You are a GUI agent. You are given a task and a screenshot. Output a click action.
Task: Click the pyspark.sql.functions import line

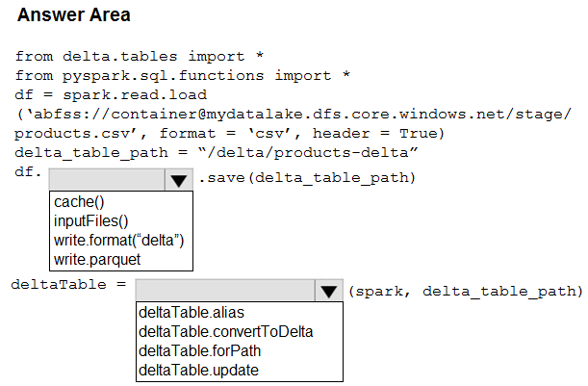point(183,76)
